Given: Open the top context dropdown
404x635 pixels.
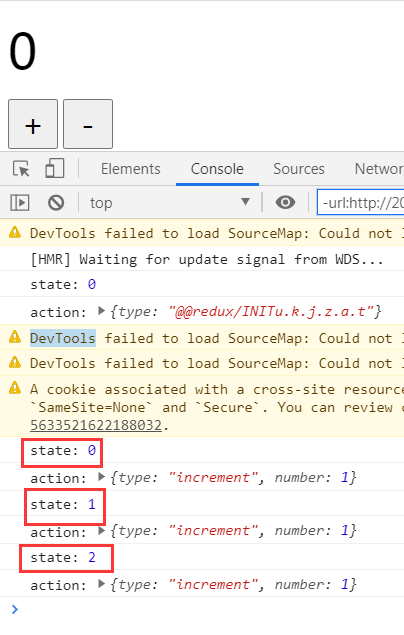Looking at the screenshot, I should pos(170,202).
